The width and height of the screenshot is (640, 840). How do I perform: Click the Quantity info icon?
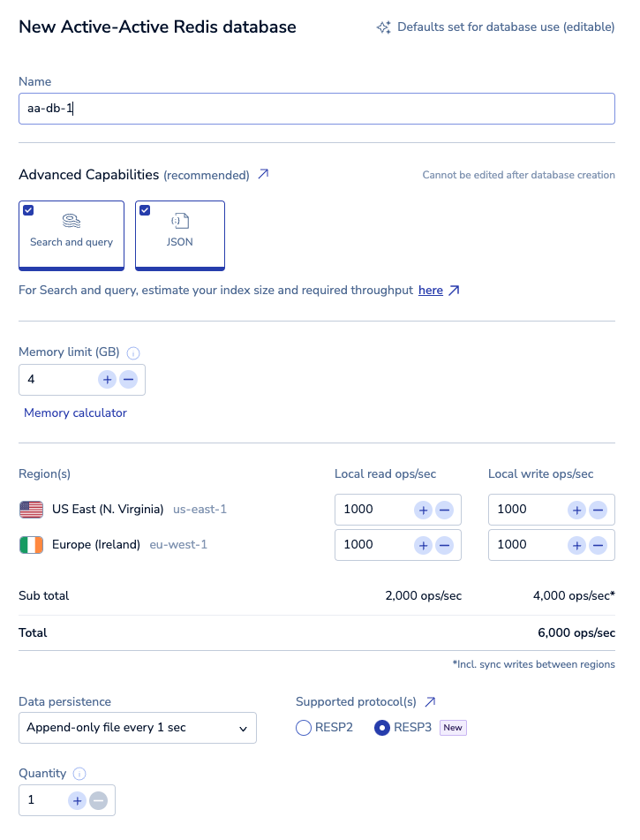[79, 774]
